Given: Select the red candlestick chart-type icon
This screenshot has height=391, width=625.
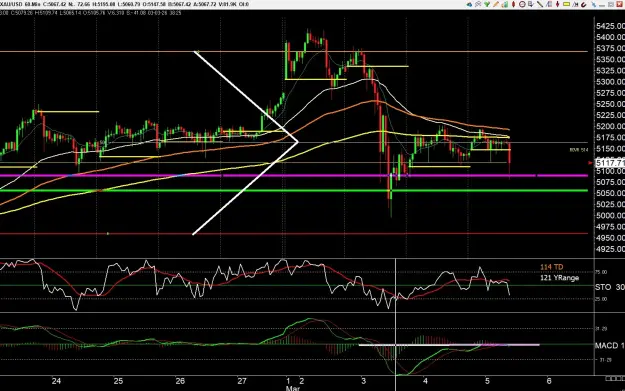Looking at the screenshot, I should [x=513, y=4].
